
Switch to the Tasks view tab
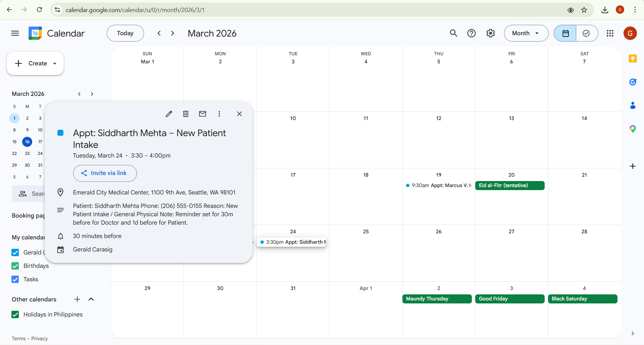(586, 33)
